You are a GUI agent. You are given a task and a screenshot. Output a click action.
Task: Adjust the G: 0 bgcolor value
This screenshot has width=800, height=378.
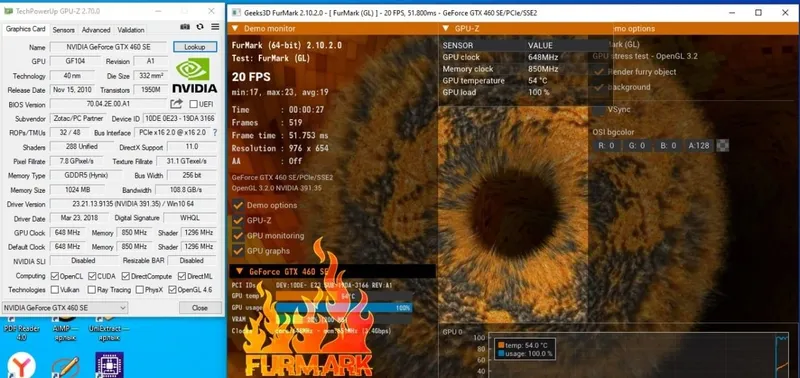click(637, 146)
